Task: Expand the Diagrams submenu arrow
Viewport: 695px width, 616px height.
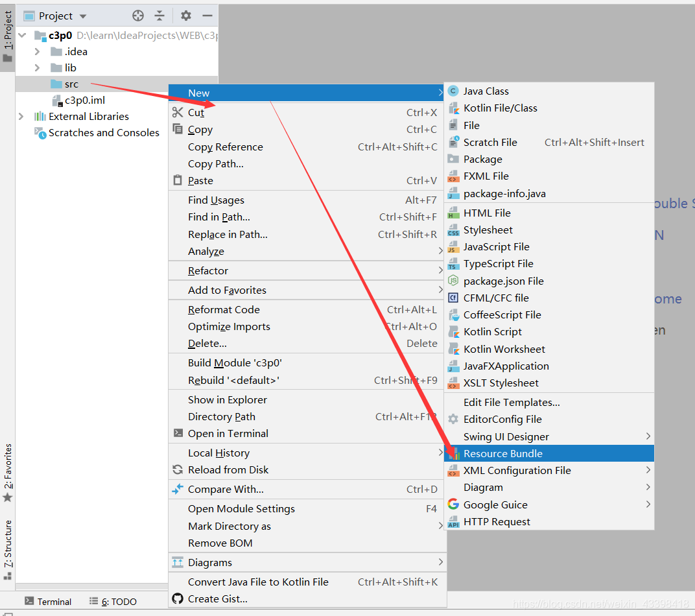Action: (x=441, y=562)
